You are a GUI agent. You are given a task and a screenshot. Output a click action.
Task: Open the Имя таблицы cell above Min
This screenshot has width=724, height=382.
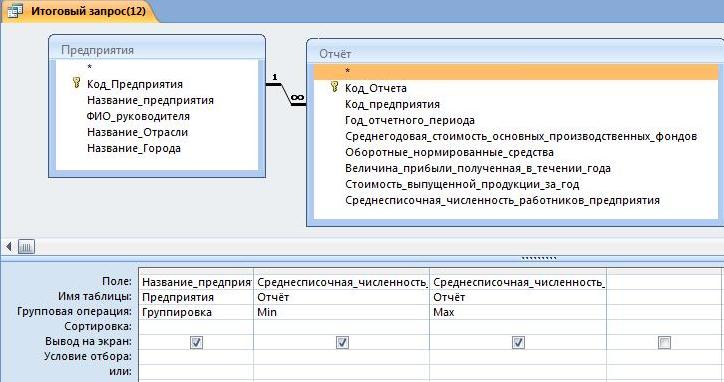pos(341,297)
